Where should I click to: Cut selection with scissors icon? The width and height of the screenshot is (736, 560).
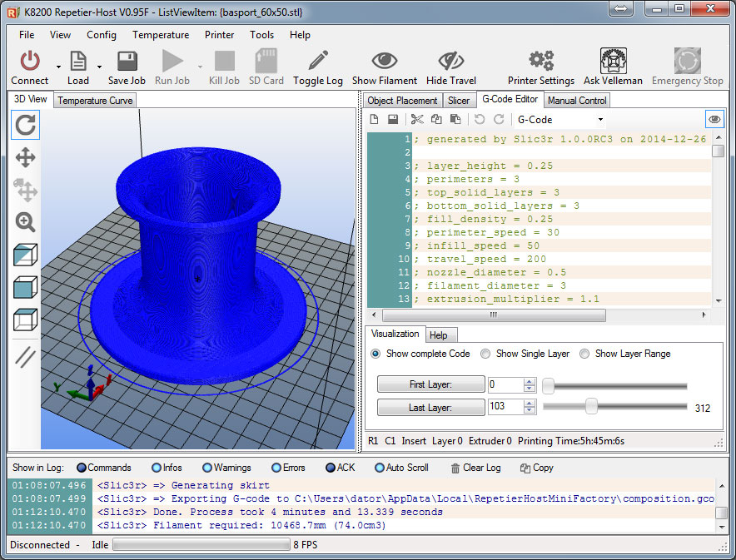click(x=417, y=120)
